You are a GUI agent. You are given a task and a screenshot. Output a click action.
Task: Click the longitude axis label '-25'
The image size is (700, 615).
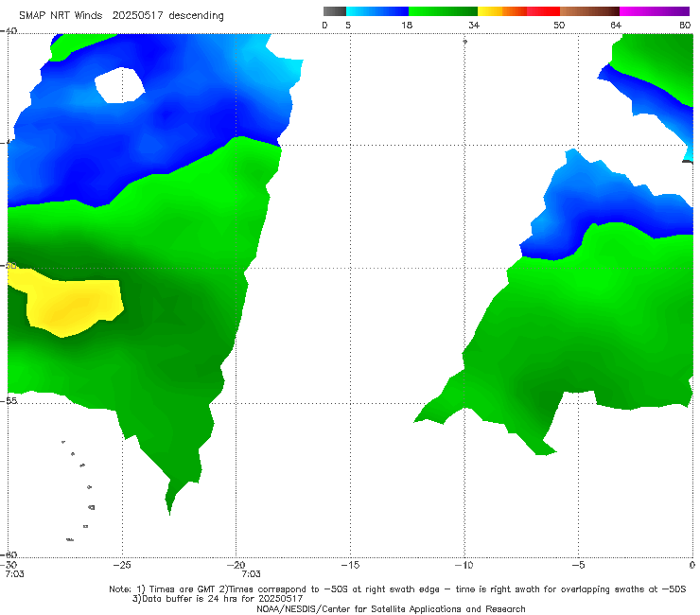pyautogui.click(x=122, y=565)
